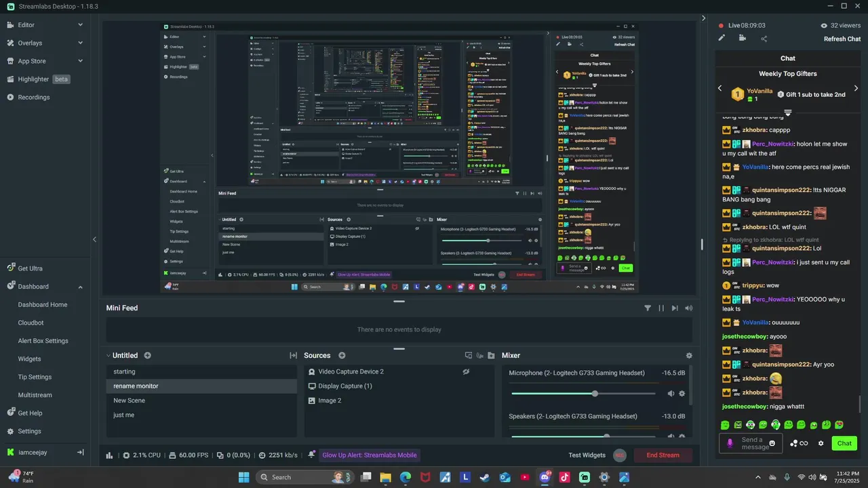Expand the App Store chevron
Image resolution: width=868 pixels, height=488 pixels.
[x=80, y=61]
